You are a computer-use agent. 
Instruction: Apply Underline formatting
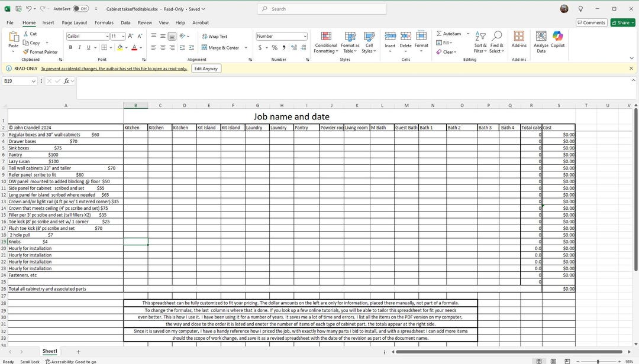point(88,48)
